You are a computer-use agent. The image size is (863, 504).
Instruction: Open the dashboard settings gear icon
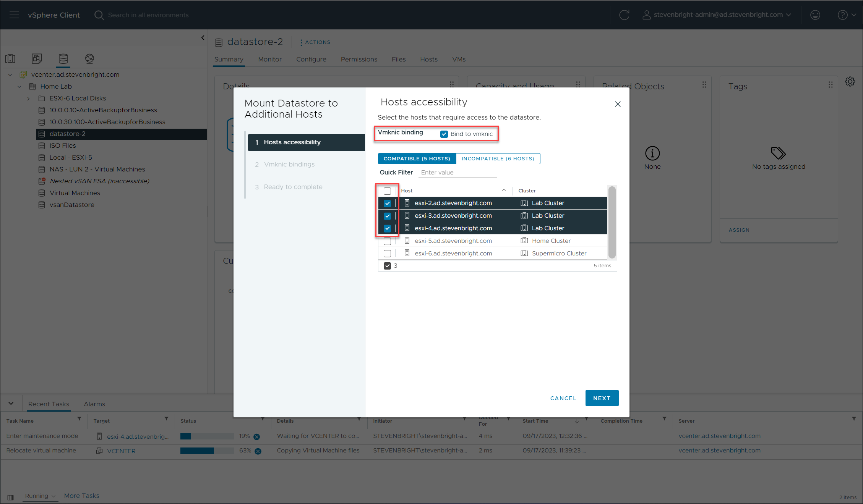point(850,82)
